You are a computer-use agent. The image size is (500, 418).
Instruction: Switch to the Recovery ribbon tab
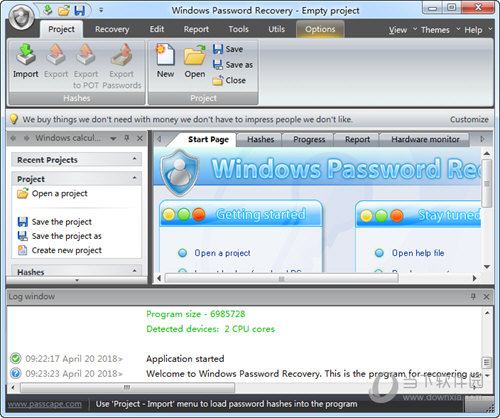112,29
